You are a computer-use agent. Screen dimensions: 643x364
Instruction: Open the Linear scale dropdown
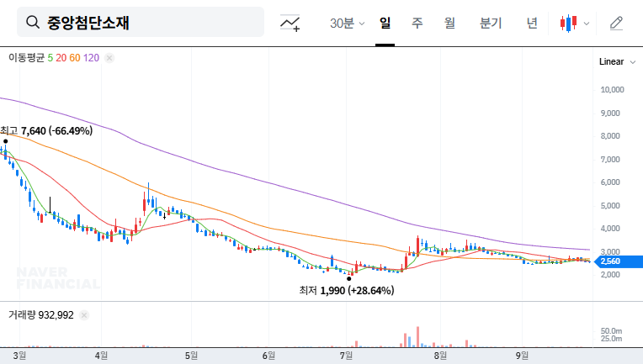click(x=617, y=62)
